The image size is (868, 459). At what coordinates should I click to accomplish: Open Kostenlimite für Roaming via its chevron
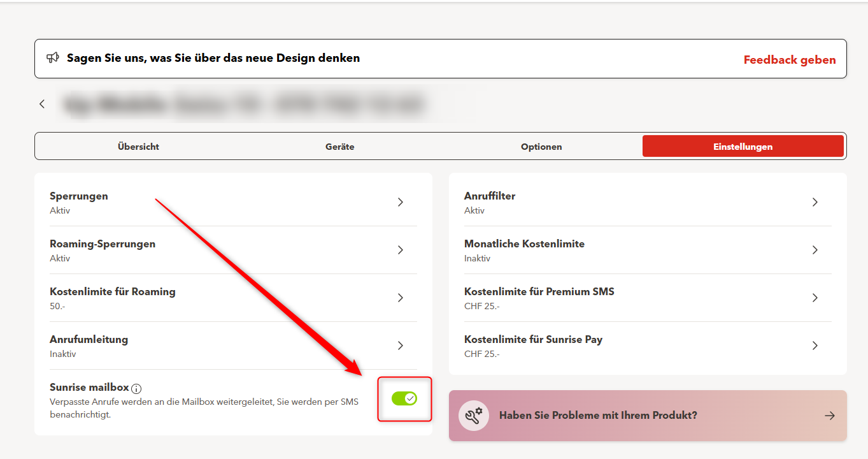click(x=401, y=298)
